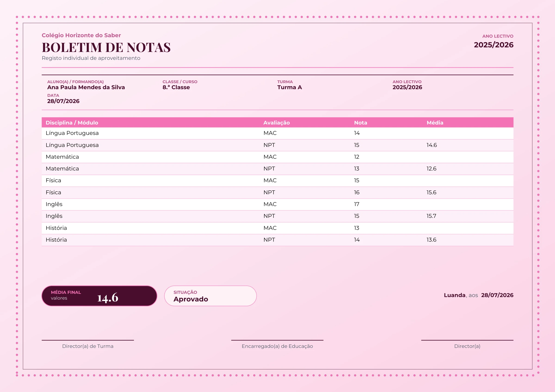This screenshot has width=555, height=392.
Task: Click the Avaliação column header
Action: click(x=277, y=123)
